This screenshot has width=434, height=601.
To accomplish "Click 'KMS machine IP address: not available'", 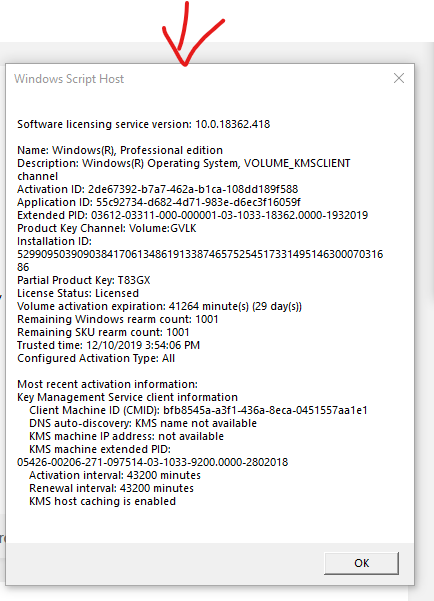I will 127,437.
